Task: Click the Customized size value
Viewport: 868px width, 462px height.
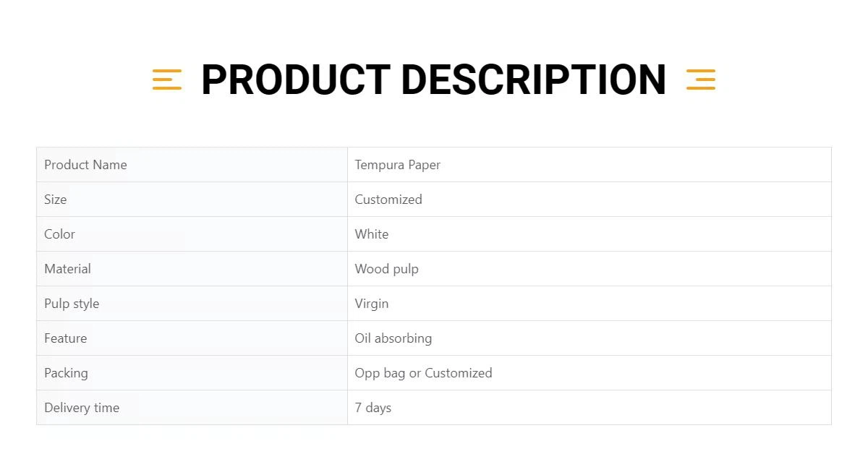Action: pyautogui.click(x=388, y=200)
